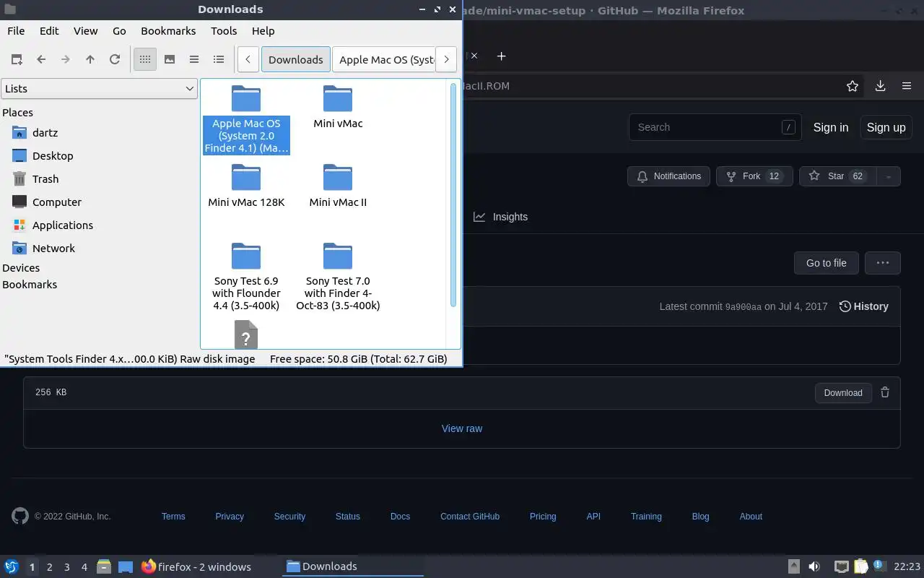
Task: Click GitHub Sign in link
Action: (x=831, y=127)
